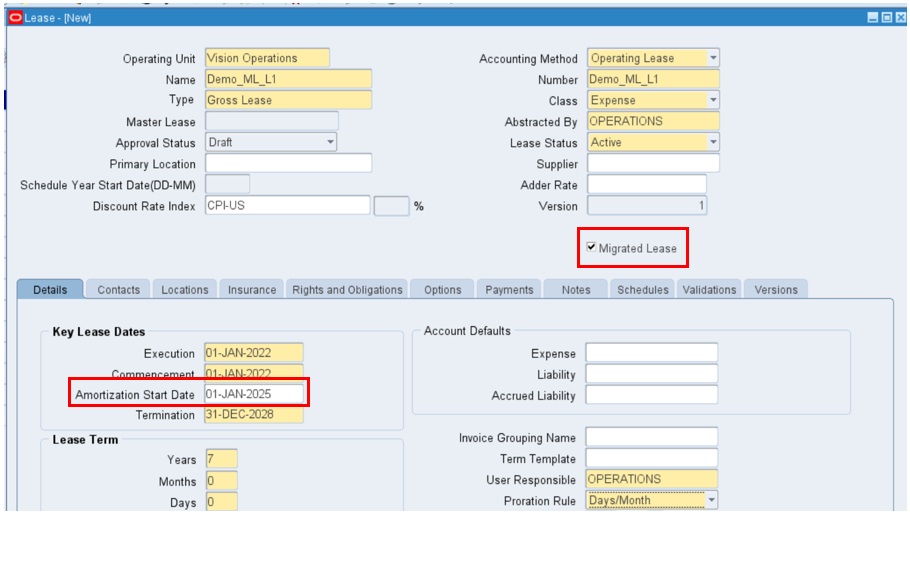Open the Rights and Obligations tab
The height and width of the screenshot is (562, 910).
(347, 290)
